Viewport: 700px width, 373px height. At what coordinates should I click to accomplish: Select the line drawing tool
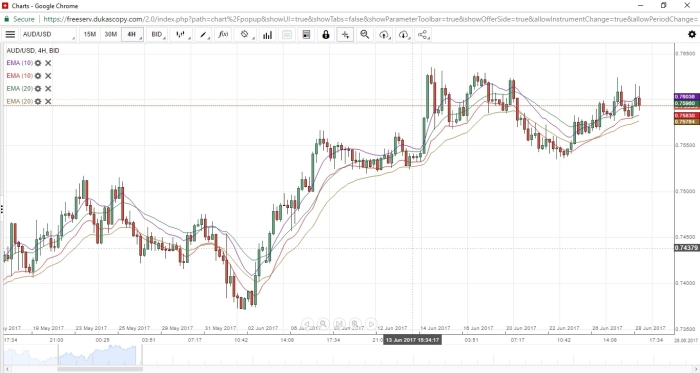click(x=204, y=34)
